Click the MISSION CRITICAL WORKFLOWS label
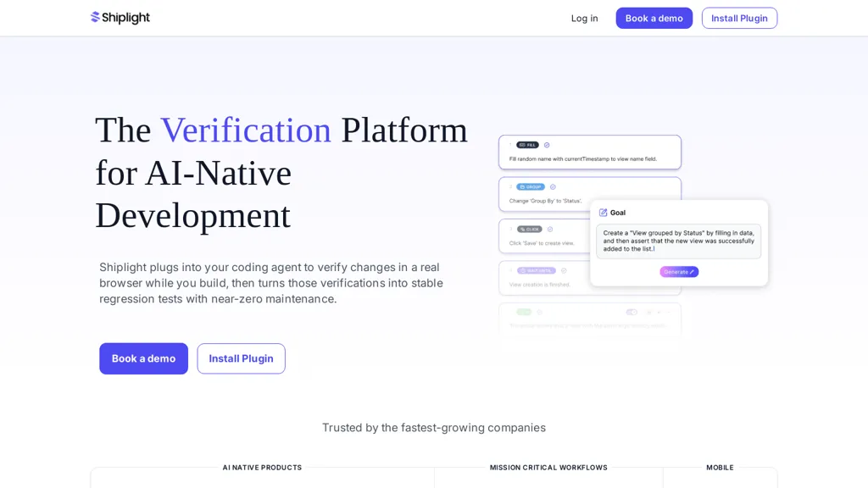This screenshot has height=488, width=868. [548, 468]
